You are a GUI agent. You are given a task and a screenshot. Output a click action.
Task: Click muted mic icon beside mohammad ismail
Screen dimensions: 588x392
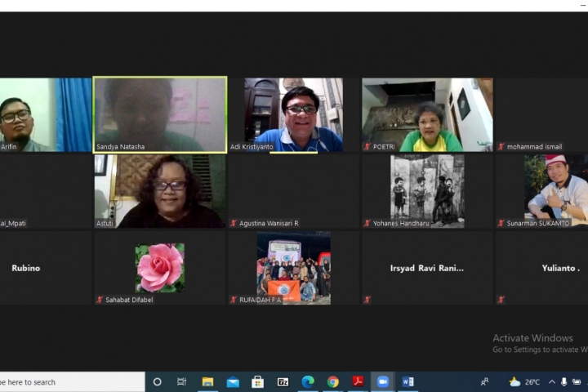pos(501,147)
